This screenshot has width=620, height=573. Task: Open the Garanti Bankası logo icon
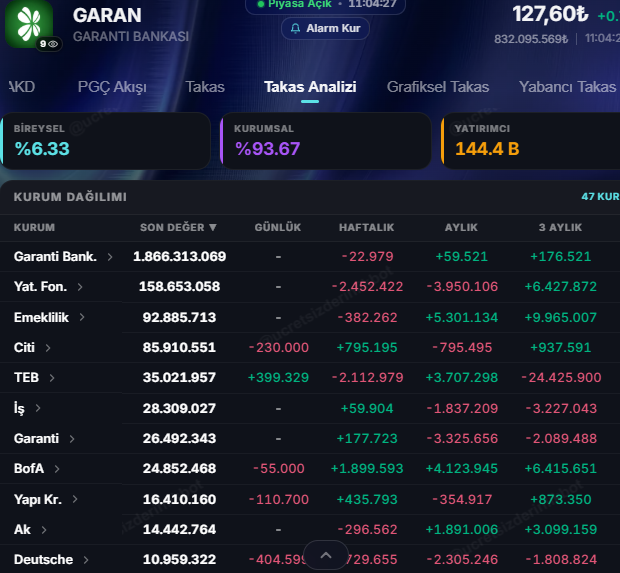click(x=28, y=24)
